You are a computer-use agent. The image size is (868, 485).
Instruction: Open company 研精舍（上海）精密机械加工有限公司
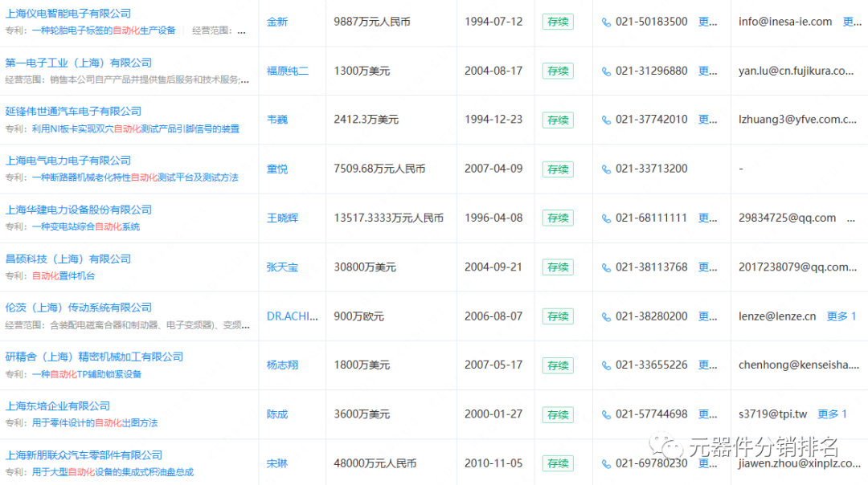94,357
